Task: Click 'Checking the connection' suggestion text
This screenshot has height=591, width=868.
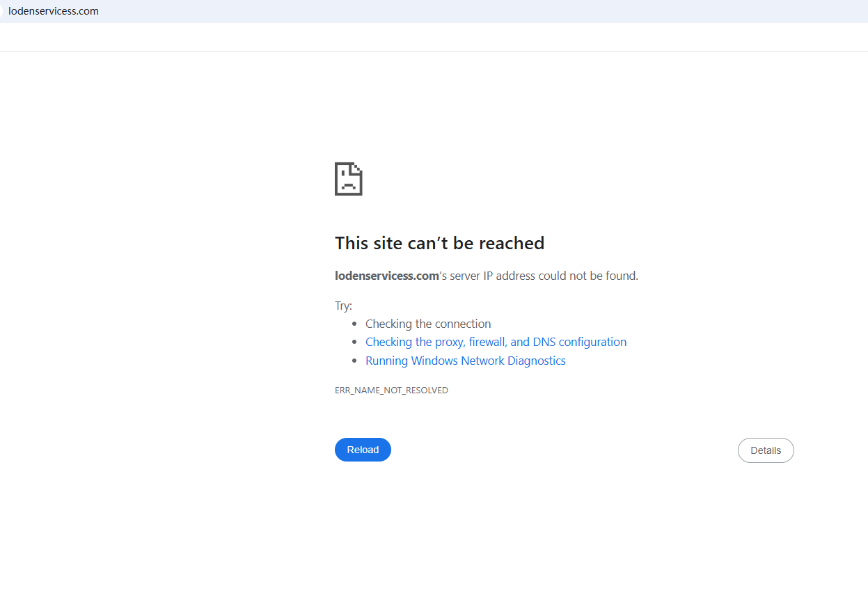Action: 428,324
